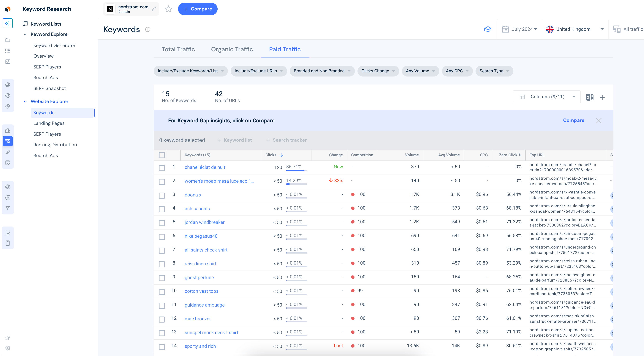Check the select-all keywords checkbox
This screenshot has height=356, width=644.
tap(162, 155)
